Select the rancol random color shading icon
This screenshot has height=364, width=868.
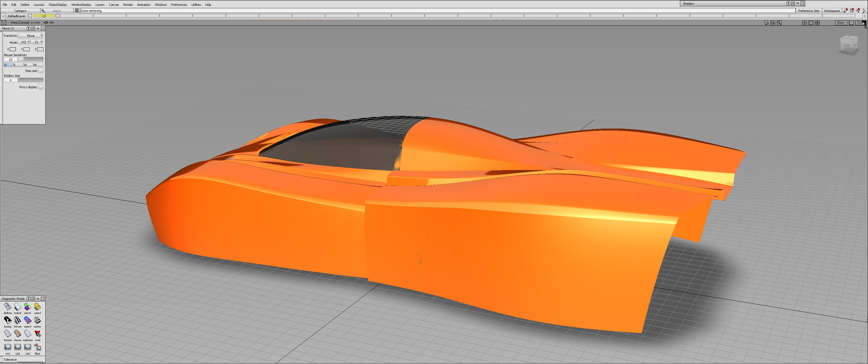pos(27,307)
